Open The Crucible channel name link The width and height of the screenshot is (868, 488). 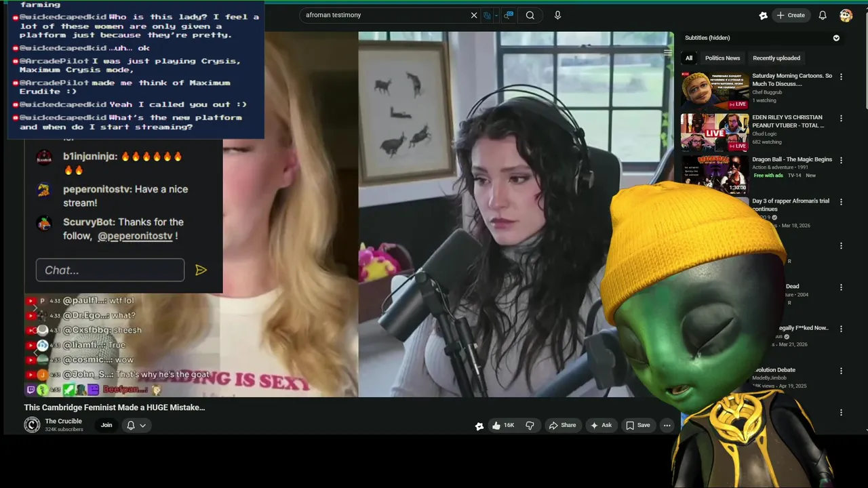point(63,421)
